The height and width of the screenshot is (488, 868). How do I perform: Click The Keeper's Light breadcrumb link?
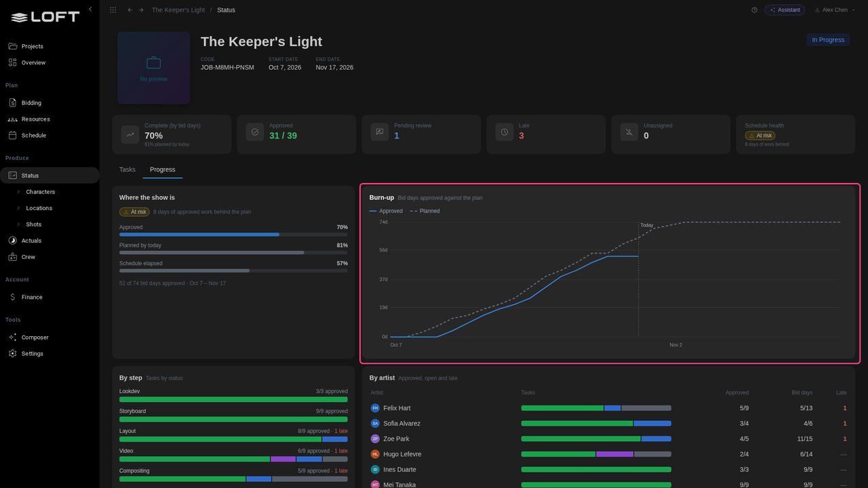pos(179,10)
